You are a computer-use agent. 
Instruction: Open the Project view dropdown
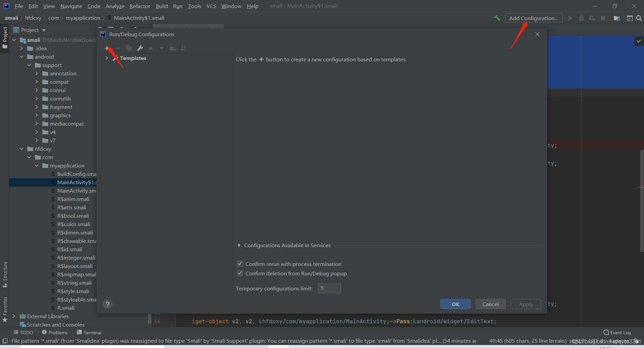44,30
